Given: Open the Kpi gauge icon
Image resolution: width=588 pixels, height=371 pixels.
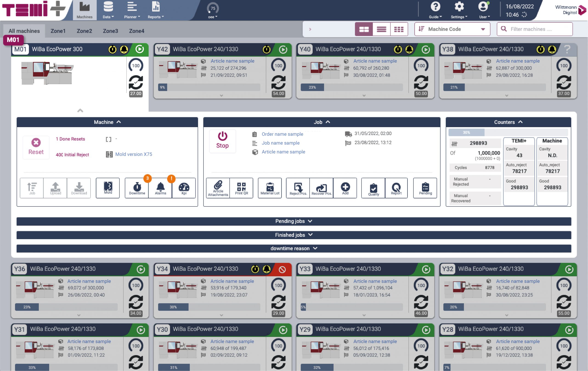Looking at the screenshot, I should click(184, 188).
